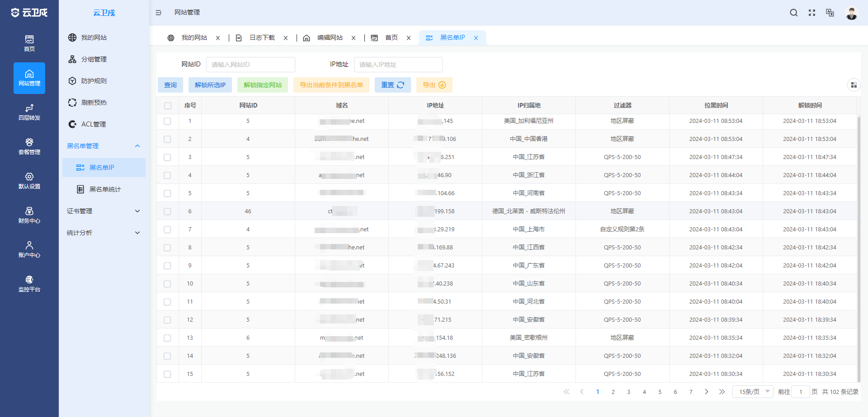Screen dimensions: 868x417
Task: Click the 自定义规则第2条 filter cell
Action: tap(623, 230)
